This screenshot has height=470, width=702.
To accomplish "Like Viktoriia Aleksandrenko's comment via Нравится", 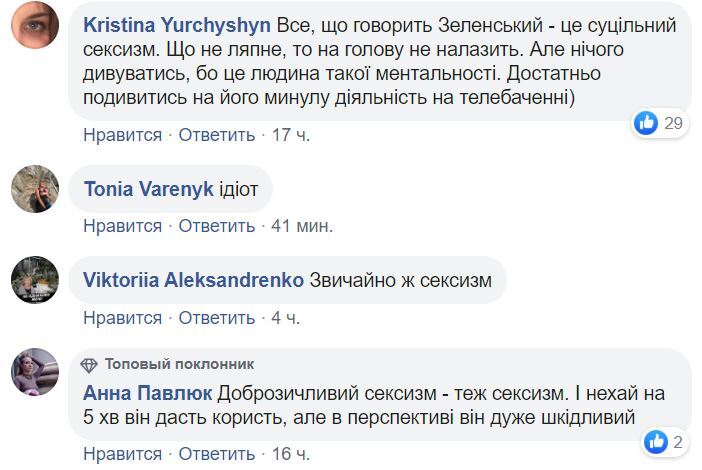I will pyautogui.click(x=122, y=318).
